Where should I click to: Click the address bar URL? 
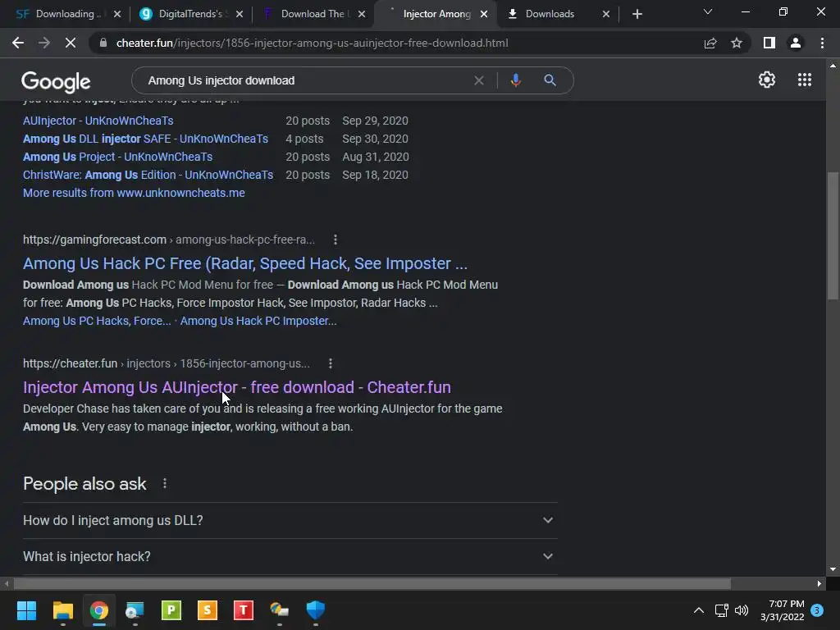[313, 43]
